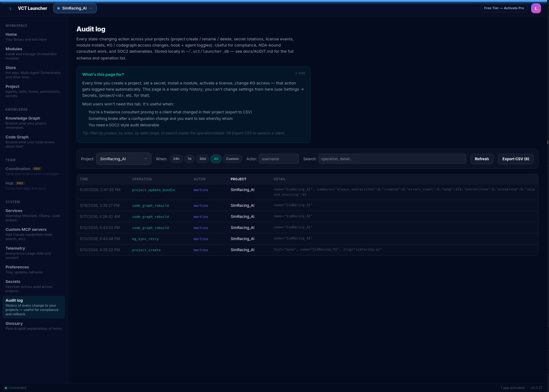Click the PROJECT column header
The height and width of the screenshot is (392, 549).
coord(238,179)
